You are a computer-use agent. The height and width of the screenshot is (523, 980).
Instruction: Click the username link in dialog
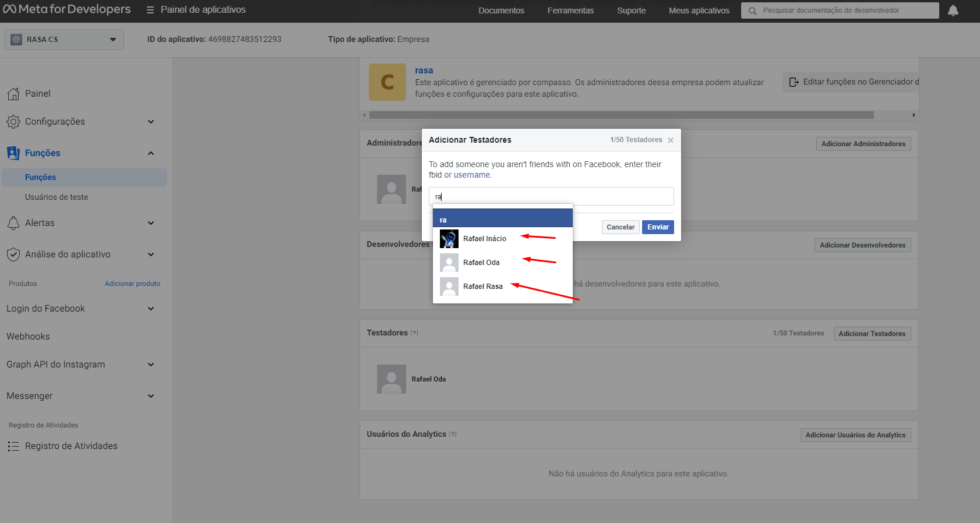coord(473,175)
